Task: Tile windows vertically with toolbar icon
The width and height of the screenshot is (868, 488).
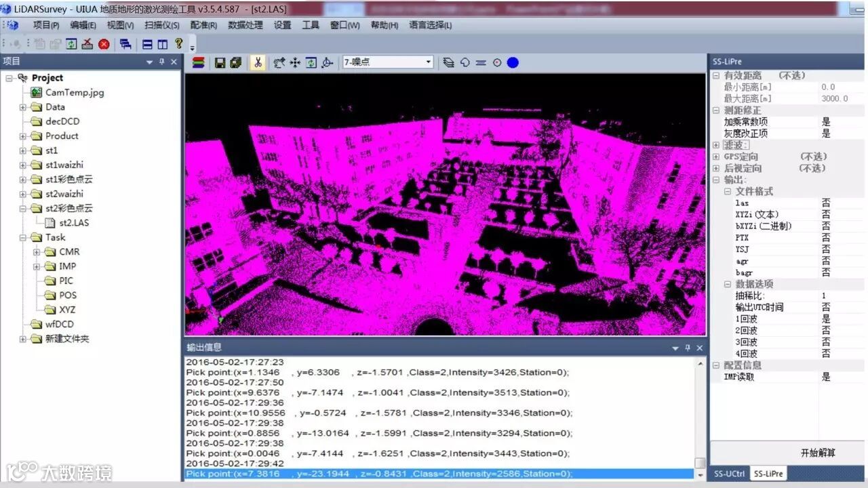Action: [163, 44]
